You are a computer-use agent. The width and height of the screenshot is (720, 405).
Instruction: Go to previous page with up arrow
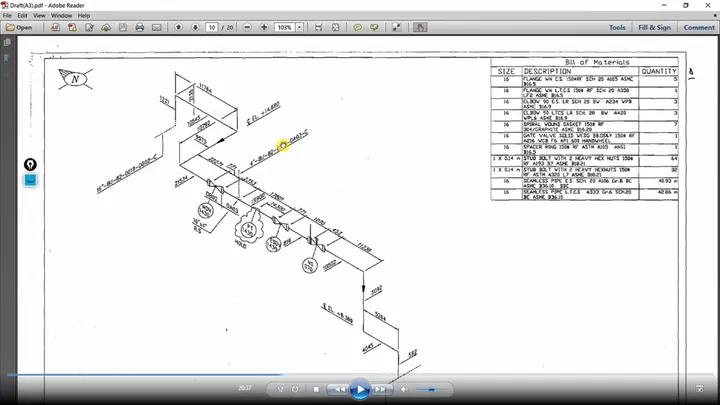179,28
